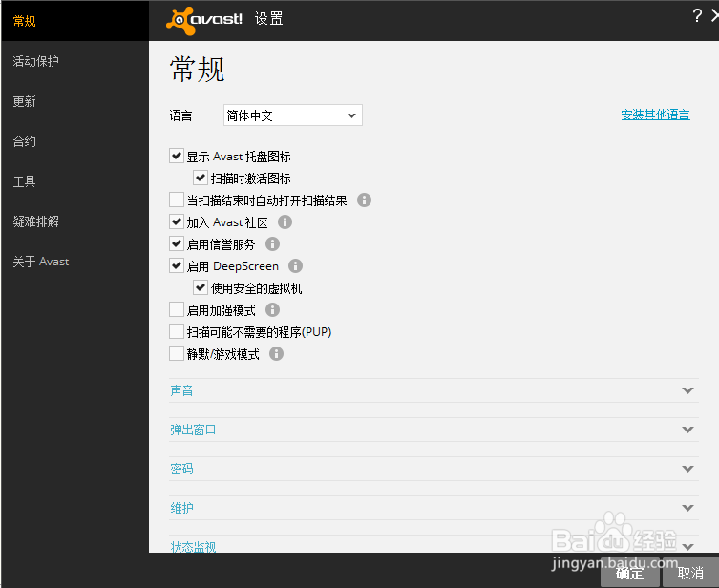The image size is (719, 588).
Task: Expand the 弹出窗口 section chevron
Action: [687, 430]
